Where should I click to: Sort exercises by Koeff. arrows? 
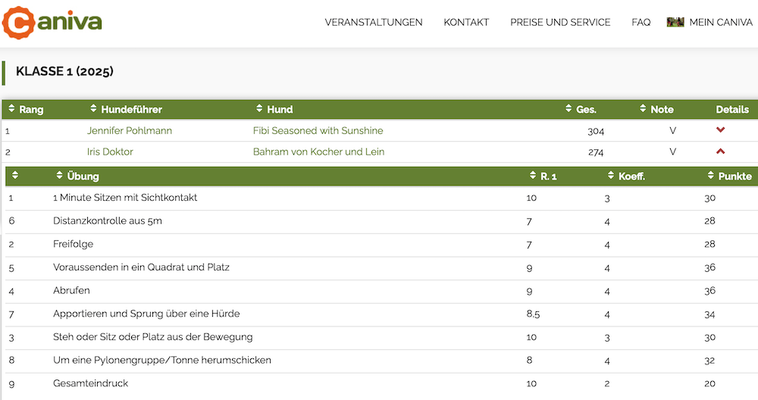click(x=609, y=176)
